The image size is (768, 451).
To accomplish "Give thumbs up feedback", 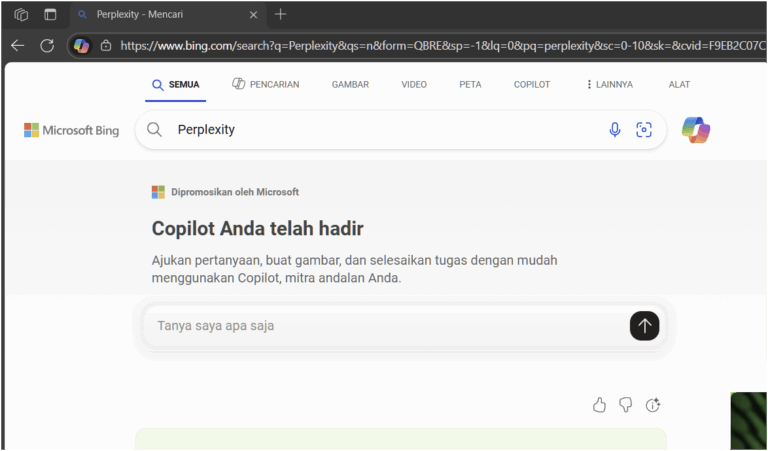I will coord(599,405).
